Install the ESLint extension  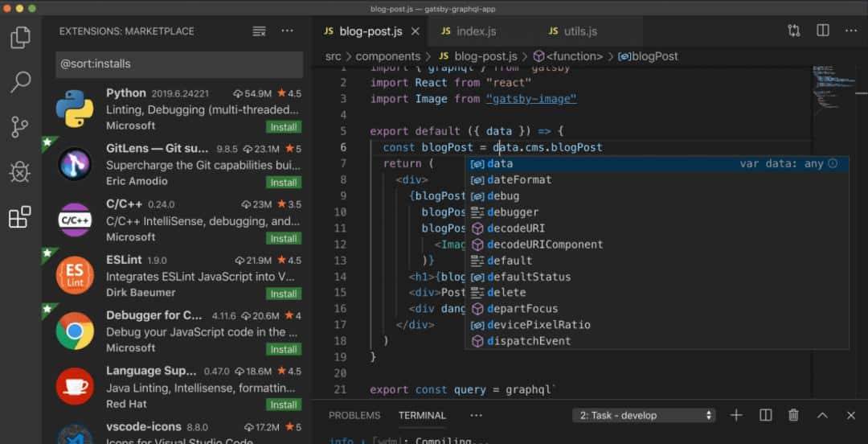[x=284, y=294]
